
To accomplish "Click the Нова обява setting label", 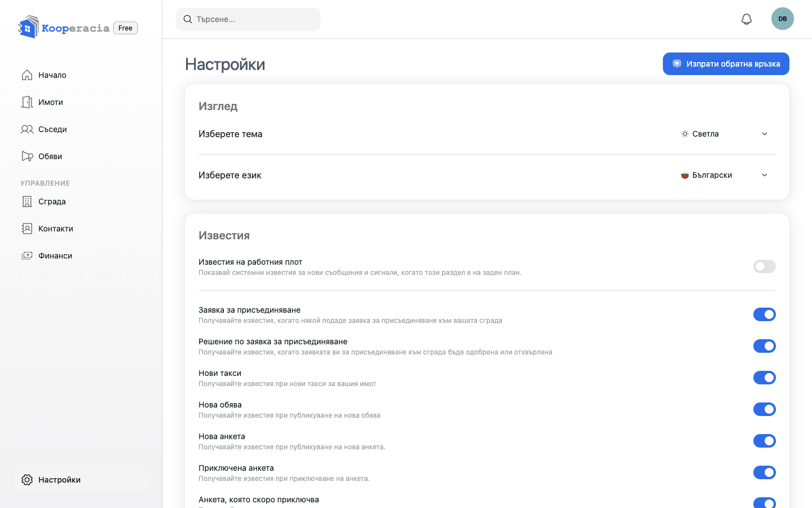I will click(x=220, y=405).
